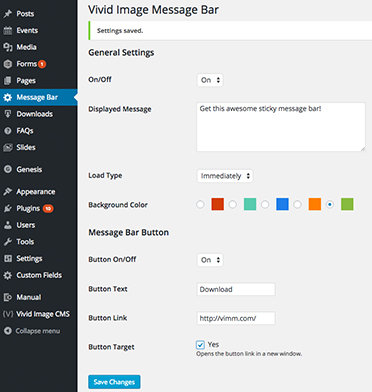Image resolution: width=372 pixels, height=392 pixels.
Task: Uncheck the Button Target Yes checkbox
Action: pos(200,345)
